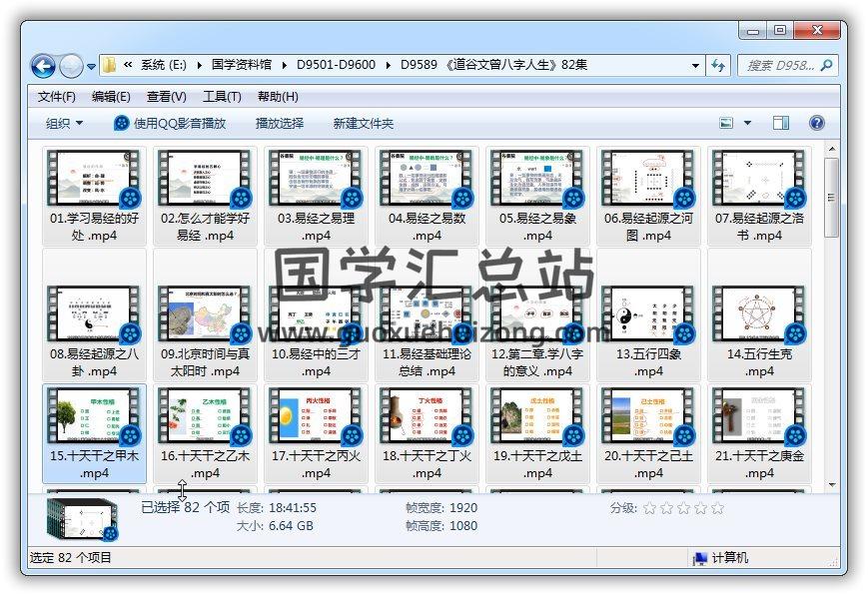Click the change view icon
Viewport: 868px width, 596px height.
point(727,124)
